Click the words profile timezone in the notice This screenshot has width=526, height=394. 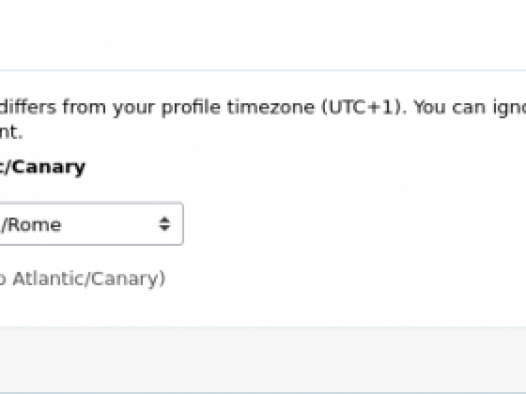[x=238, y=108]
